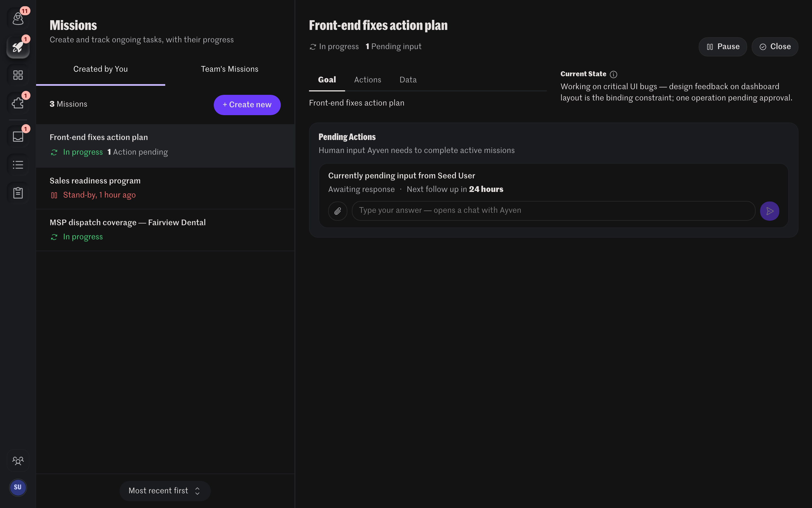
Task: Click the 3 Missions count text
Action: [69, 104]
